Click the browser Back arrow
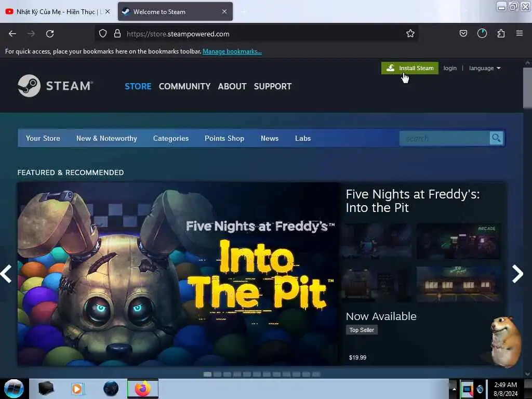The image size is (532, 399). click(12, 34)
